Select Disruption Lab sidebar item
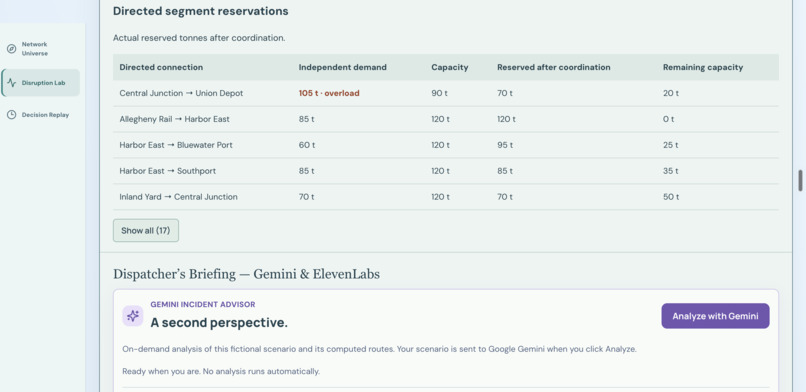806x392 pixels. point(41,83)
